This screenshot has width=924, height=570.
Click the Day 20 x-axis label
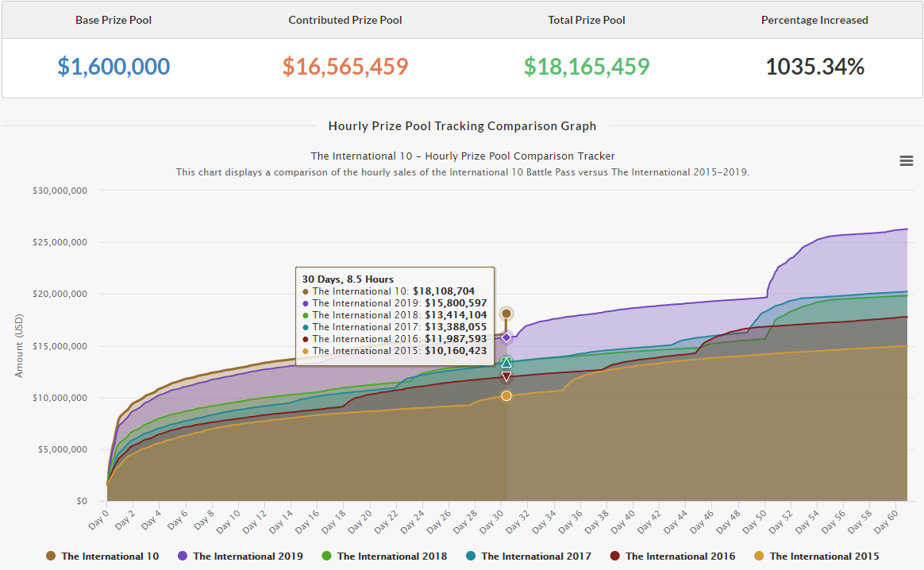[359, 521]
